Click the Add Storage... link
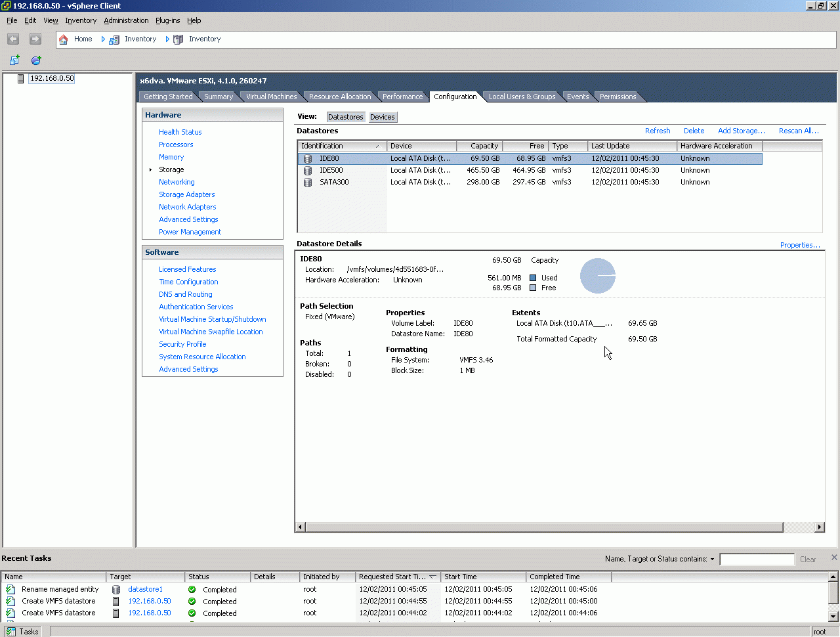840x637 pixels. pos(742,131)
